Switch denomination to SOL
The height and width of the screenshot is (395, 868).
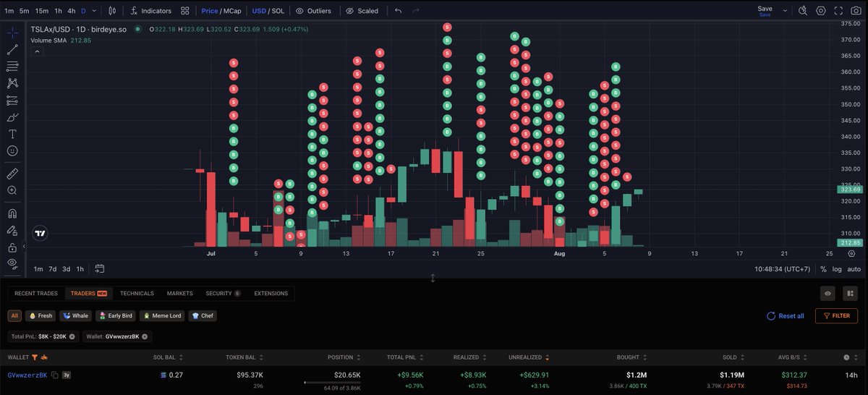click(278, 11)
